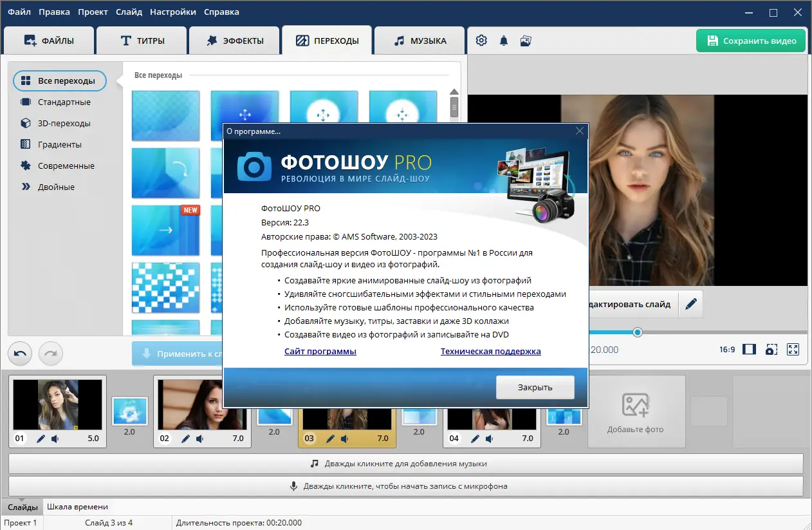The image size is (812, 530).
Task: Take a snapshot with camera icon
Action: click(771, 350)
